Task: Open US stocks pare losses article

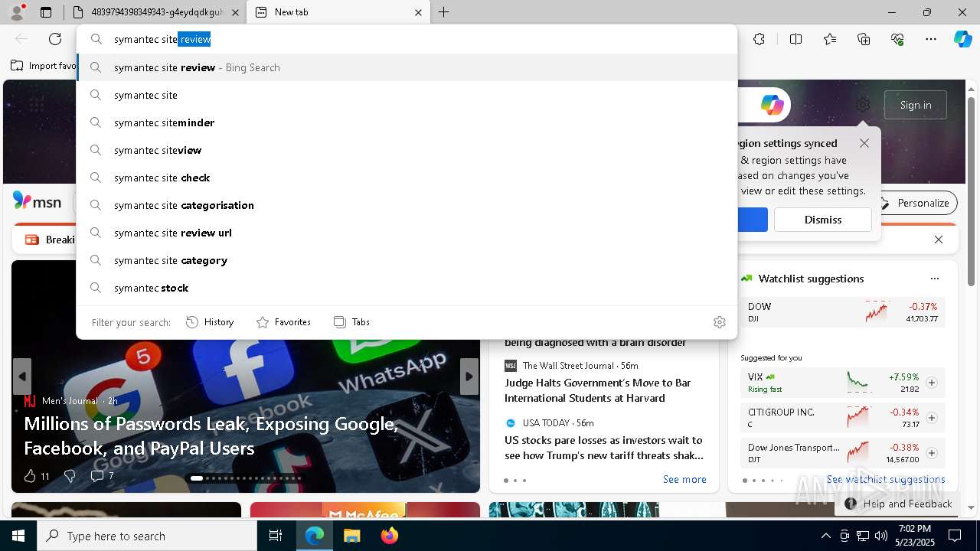Action: (x=604, y=448)
